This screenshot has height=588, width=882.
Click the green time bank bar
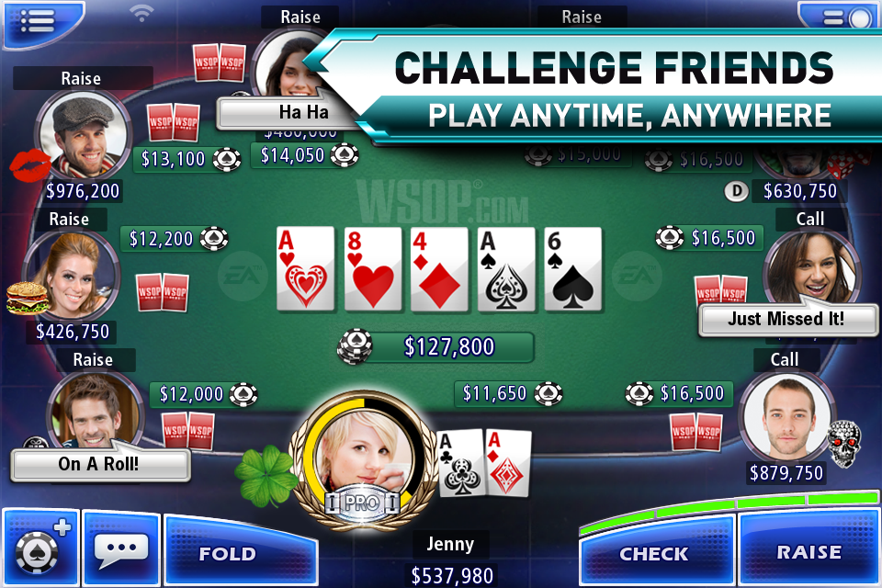click(729, 509)
